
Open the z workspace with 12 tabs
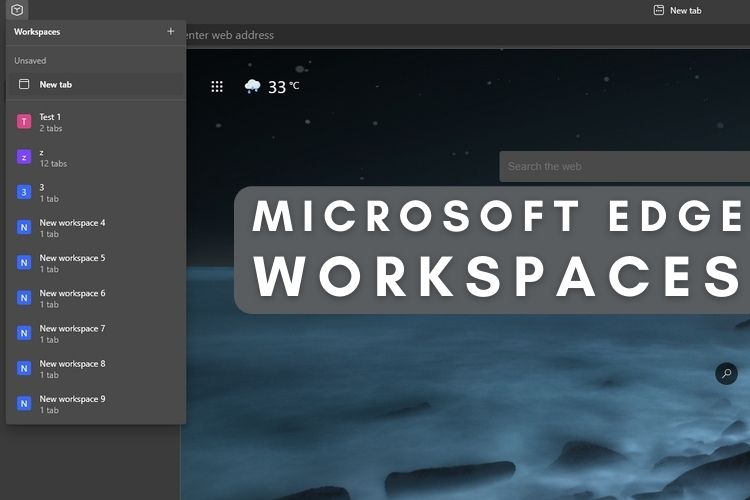pos(96,157)
